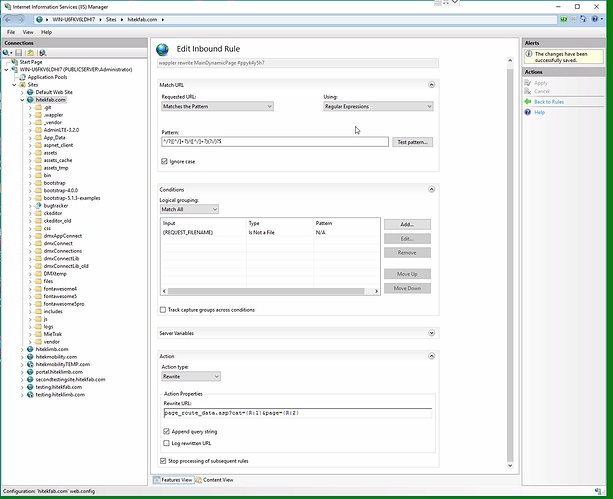The width and height of the screenshot is (613, 499).
Task: Open the Action type dropdown
Action: click(190, 376)
